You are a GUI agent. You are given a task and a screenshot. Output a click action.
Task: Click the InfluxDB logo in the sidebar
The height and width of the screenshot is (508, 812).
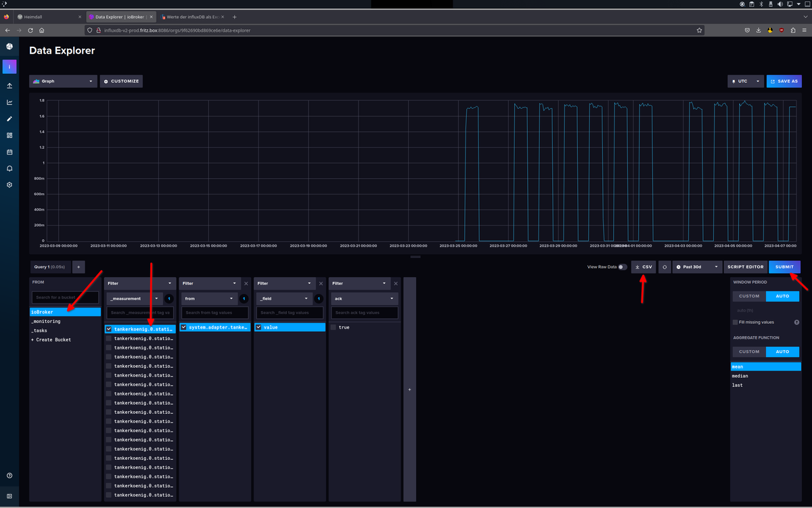(x=9, y=47)
